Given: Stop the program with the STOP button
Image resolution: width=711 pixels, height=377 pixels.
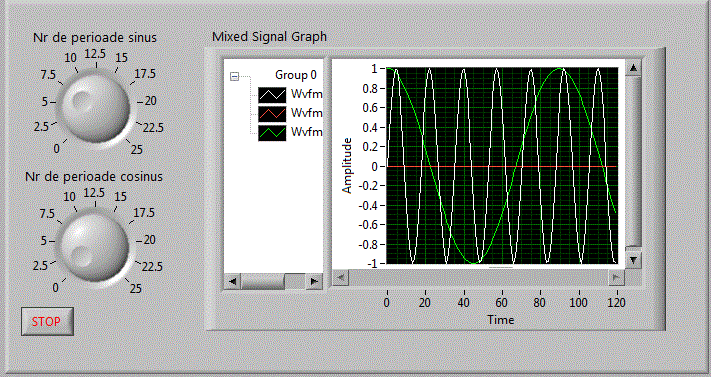Looking at the screenshot, I should pos(47,322).
